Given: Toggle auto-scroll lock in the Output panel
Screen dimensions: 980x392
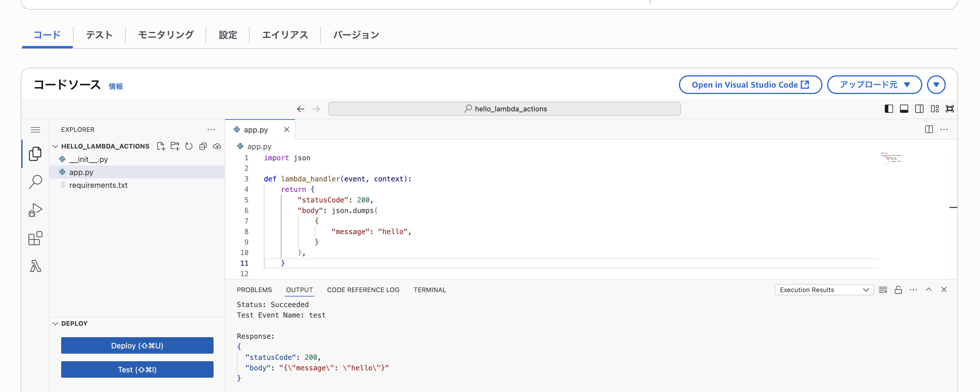Looking at the screenshot, I should pyautogui.click(x=898, y=290).
